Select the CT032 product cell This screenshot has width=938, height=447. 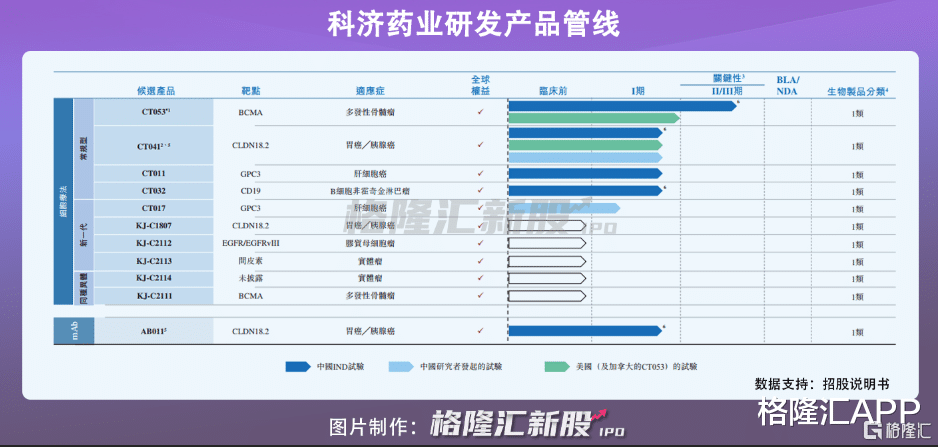click(154, 191)
